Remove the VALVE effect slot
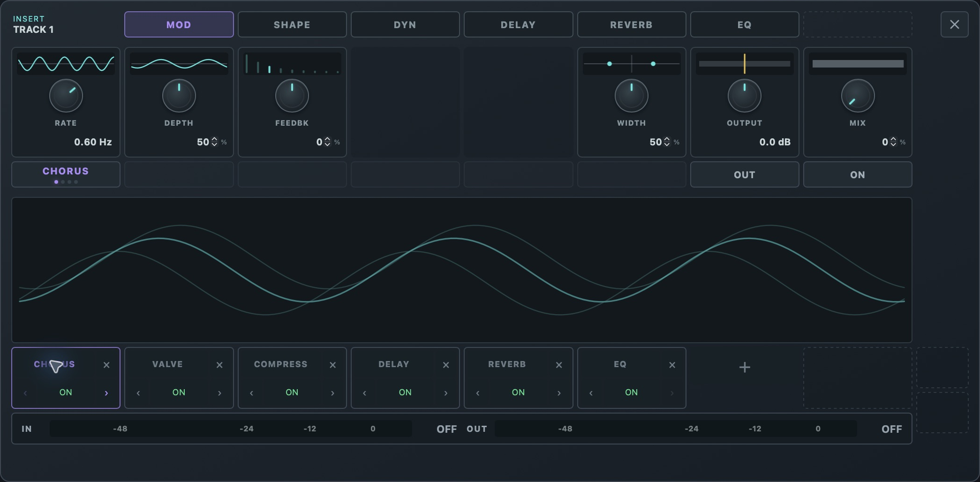Screen dimensions: 980x482 219,365
